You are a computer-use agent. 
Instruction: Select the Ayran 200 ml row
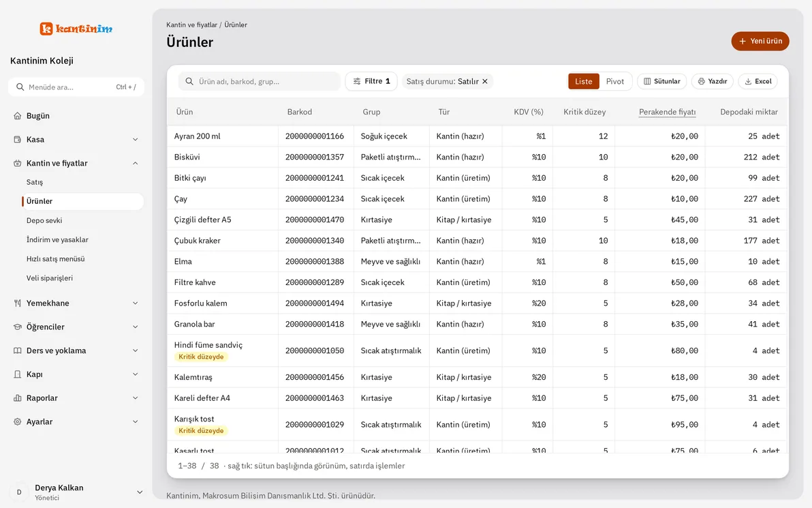477,136
